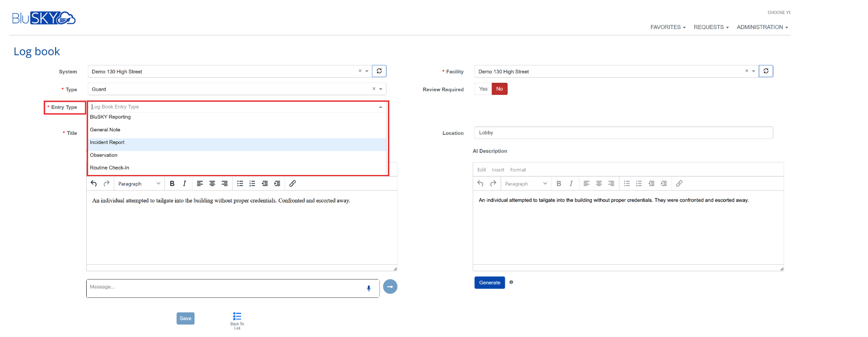
Task: Undo in left editor toolbar
Action: (x=94, y=184)
